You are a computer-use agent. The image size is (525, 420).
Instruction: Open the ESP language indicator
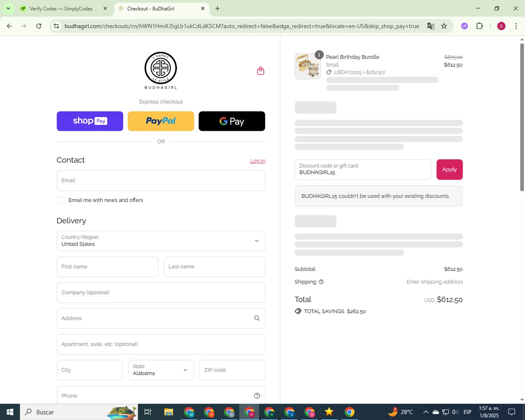pyautogui.click(x=467, y=412)
